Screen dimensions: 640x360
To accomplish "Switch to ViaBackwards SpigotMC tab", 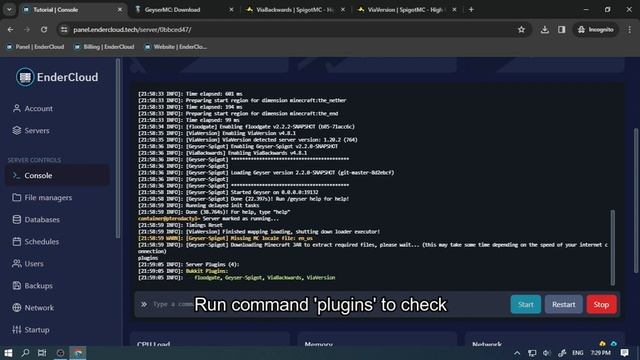I will click(295, 9).
